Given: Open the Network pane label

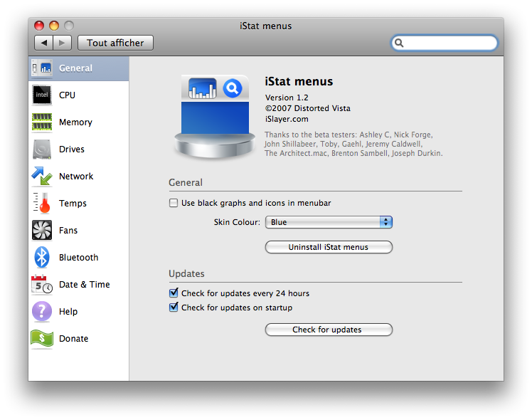Looking at the screenshot, I should tap(76, 177).
